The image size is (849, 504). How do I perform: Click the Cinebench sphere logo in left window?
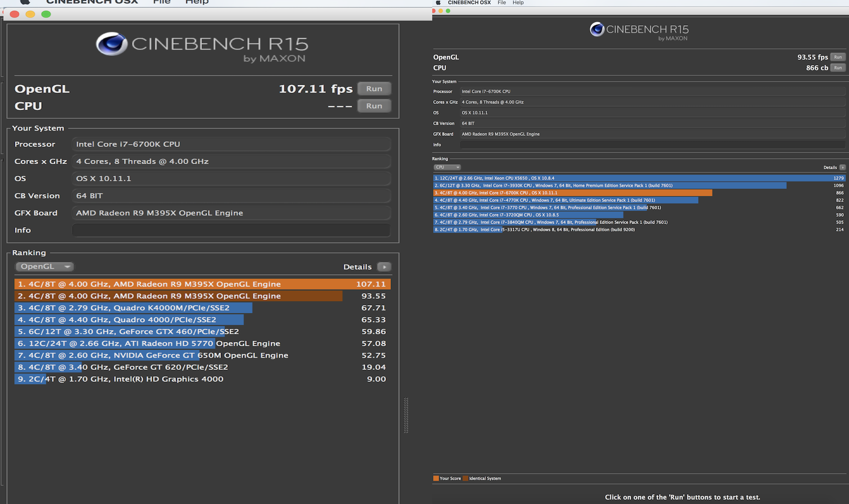(x=111, y=44)
